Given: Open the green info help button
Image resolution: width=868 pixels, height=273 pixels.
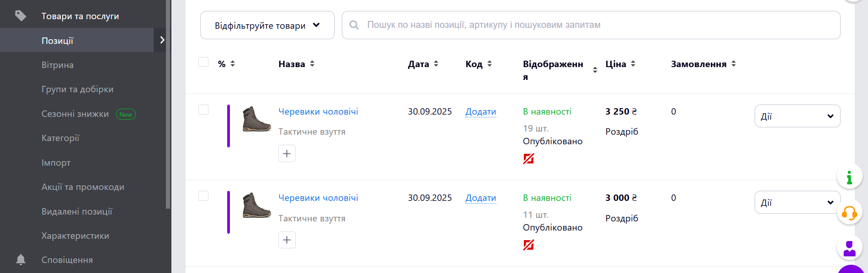Looking at the screenshot, I should tap(849, 177).
